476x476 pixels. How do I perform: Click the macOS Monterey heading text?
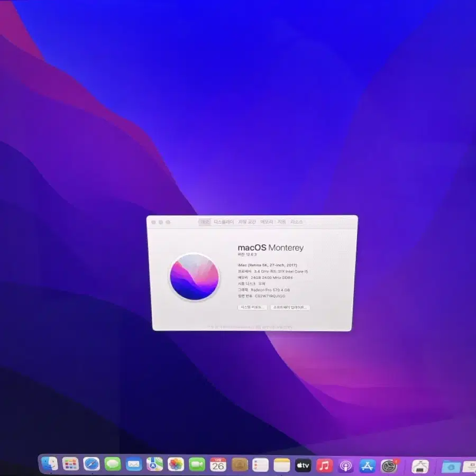[270, 248]
